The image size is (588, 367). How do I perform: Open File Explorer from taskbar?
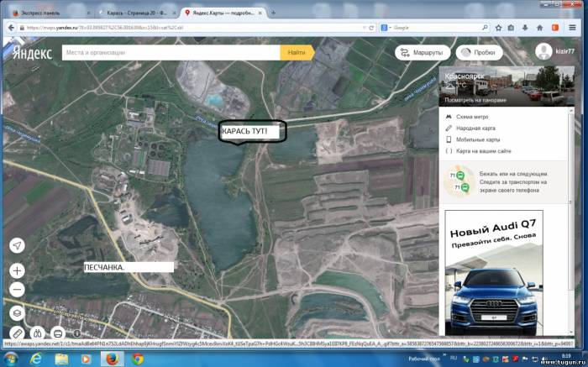[x=61, y=359]
